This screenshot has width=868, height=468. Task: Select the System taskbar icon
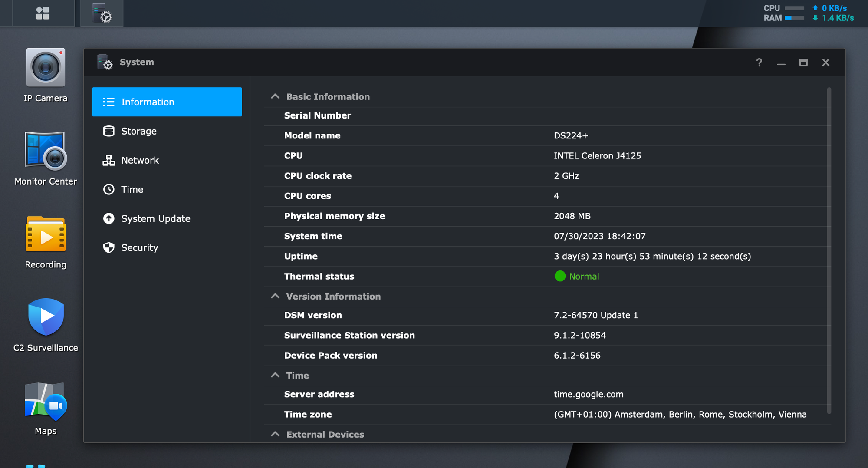(x=102, y=13)
